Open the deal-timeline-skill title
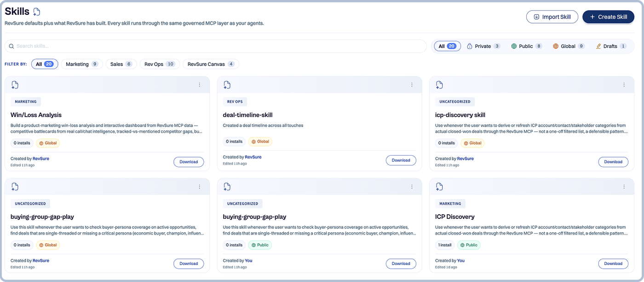The width and height of the screenshot is (644, 282). (x=247, y=115)
